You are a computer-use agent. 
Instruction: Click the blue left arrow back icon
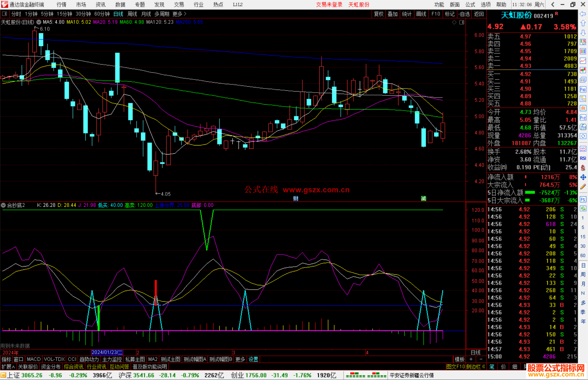[583, 14]
